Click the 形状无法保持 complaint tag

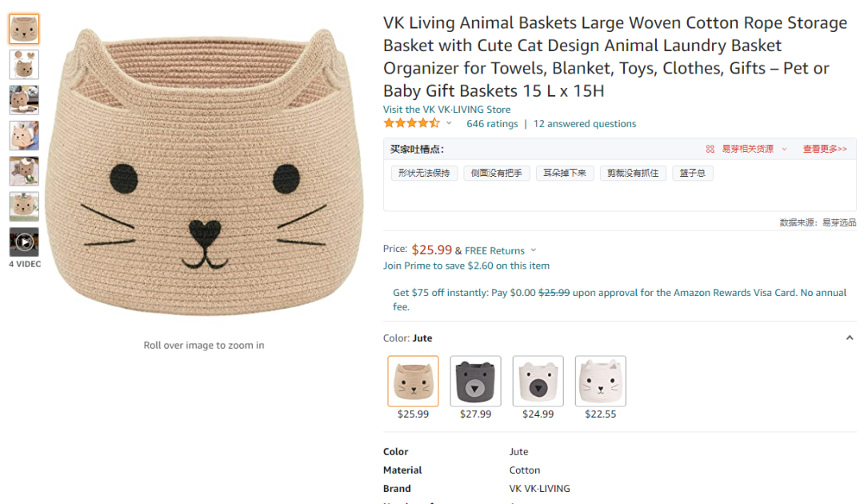tap(424, 173)
